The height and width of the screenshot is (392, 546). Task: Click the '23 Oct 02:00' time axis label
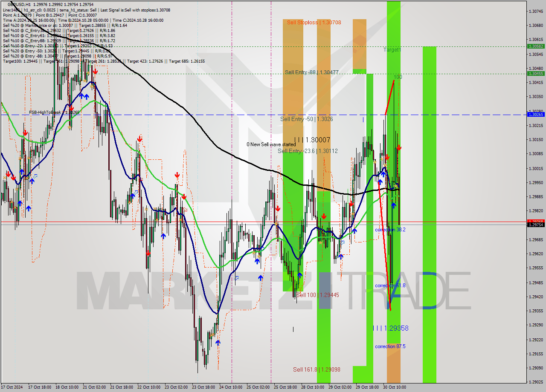[x=176, y=387]
